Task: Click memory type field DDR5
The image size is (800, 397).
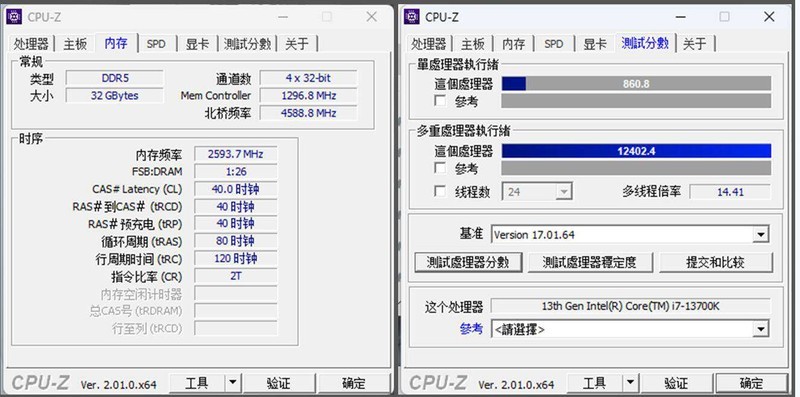Action: pos(115,78)
